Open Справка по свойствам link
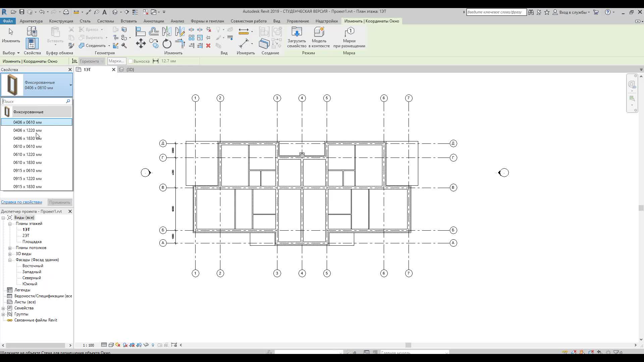 point(21,202)
